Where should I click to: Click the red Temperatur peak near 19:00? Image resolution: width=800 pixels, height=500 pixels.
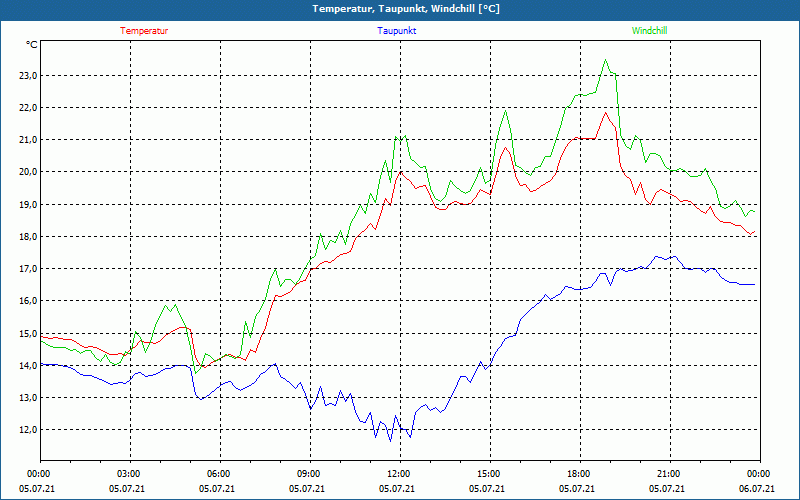pos(606,113)
